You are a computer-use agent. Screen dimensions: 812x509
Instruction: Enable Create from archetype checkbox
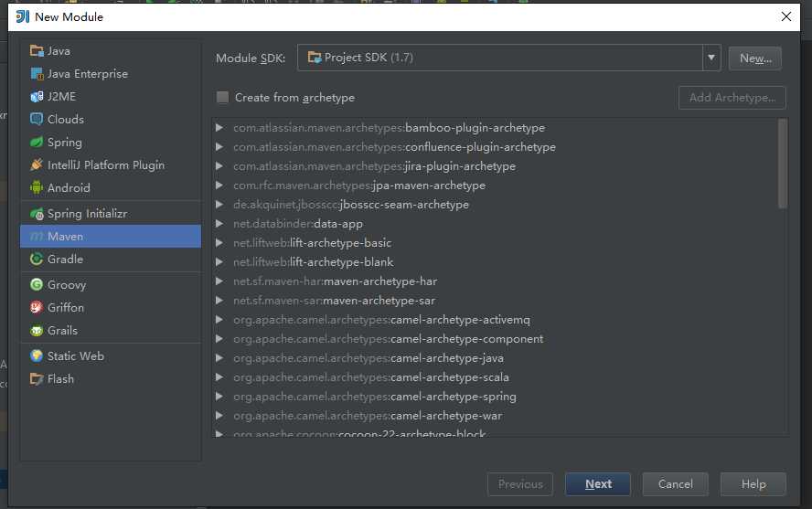223,98
